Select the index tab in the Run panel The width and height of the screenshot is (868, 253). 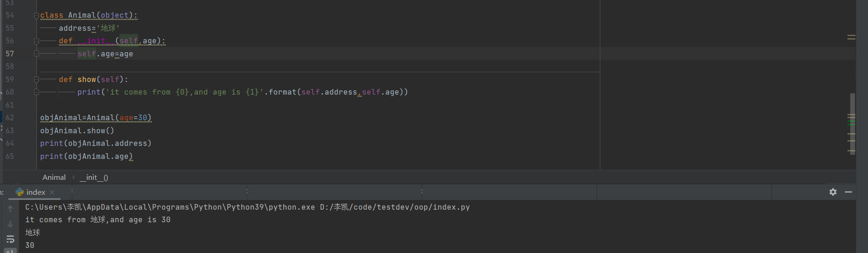coord(36,192)
